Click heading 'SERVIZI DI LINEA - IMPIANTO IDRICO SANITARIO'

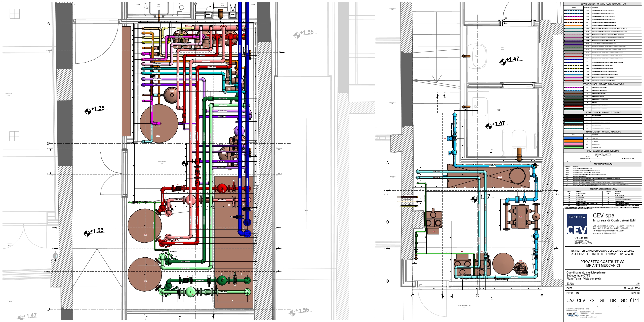(x=603, y=84)
